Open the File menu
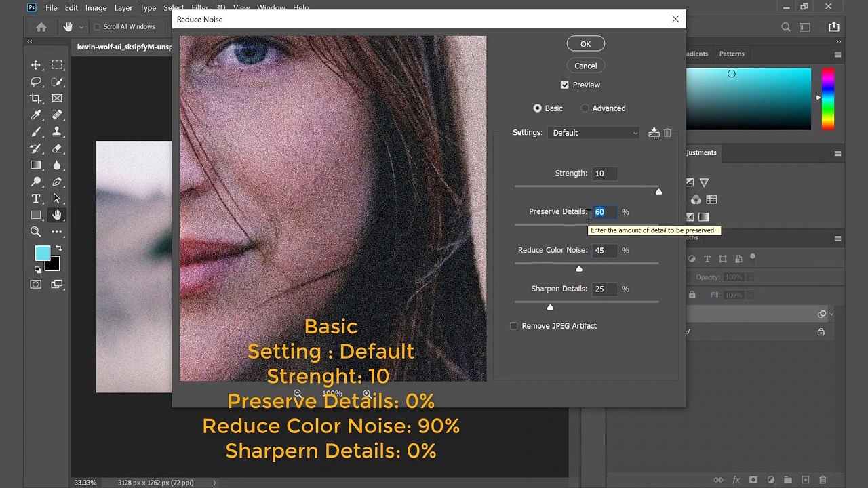 51,8
